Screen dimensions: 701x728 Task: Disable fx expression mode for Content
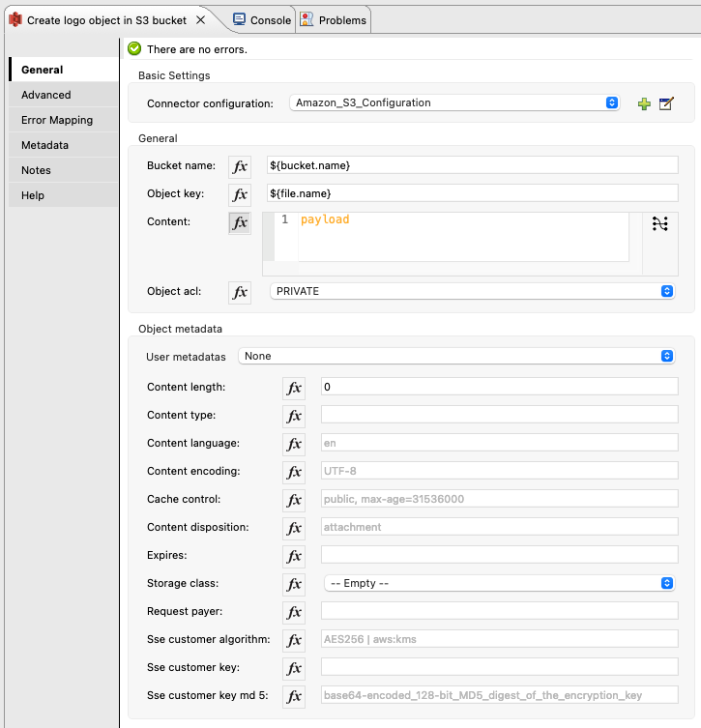[240, 223]
